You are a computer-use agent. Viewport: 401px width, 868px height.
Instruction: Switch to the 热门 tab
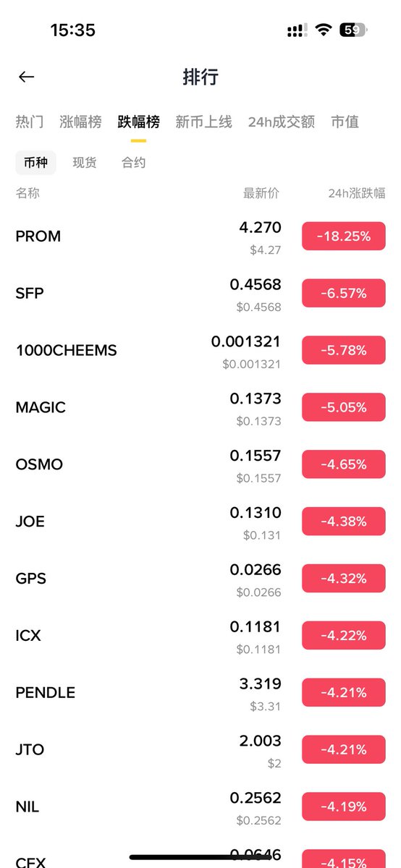(30, 122)
